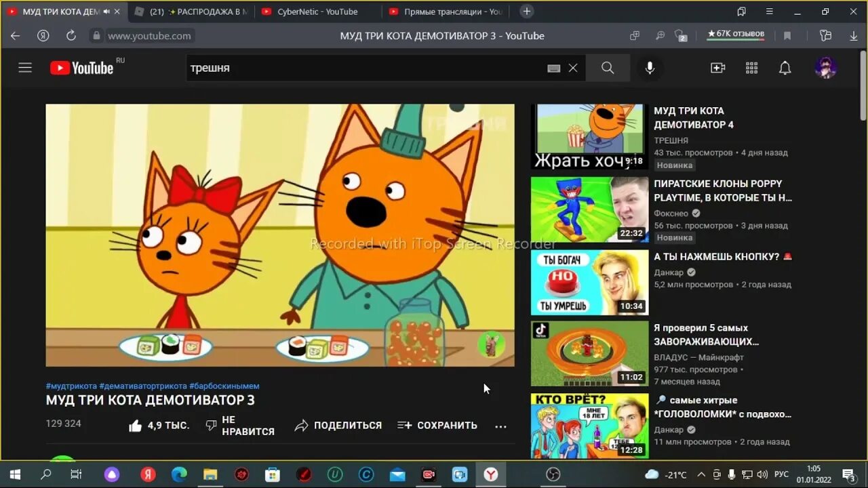The height and width of the screenshot is (488, 868).
Task: Run search with magnifier button
Action: click(x=608, y=68)
